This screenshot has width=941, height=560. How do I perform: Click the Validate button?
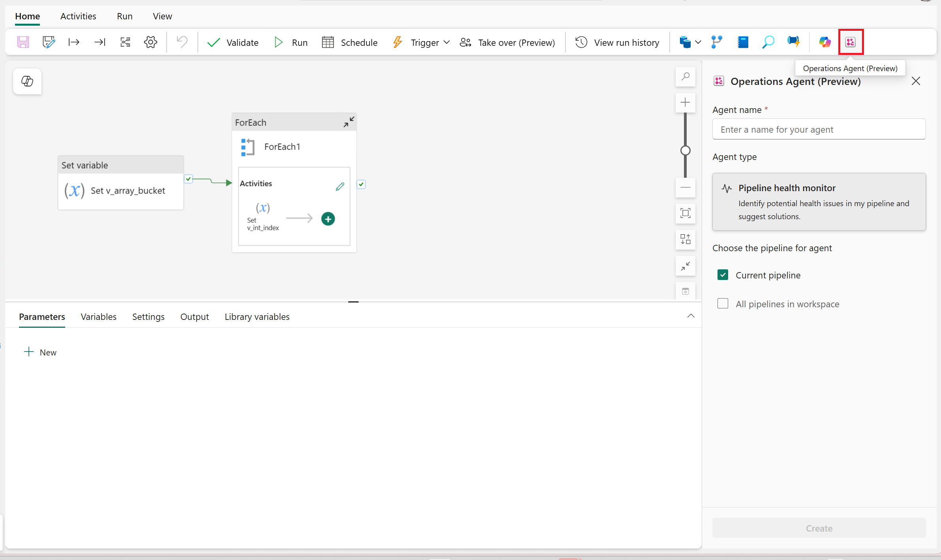(x=233, y=42)
